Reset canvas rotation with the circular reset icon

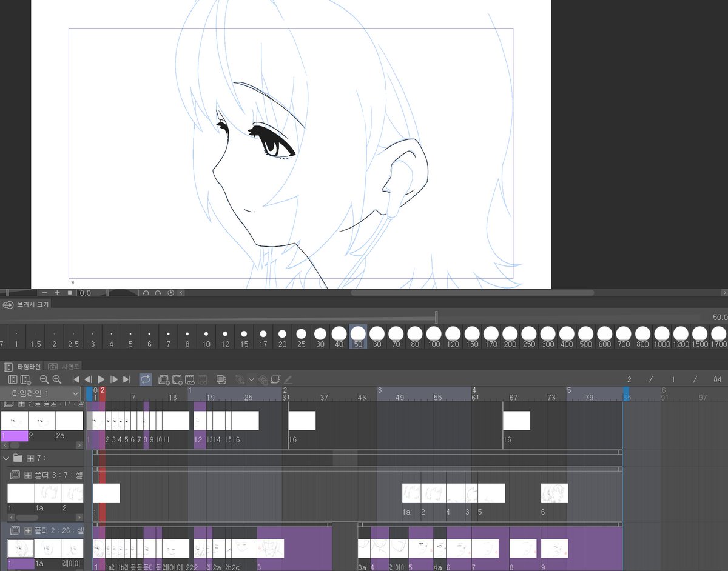pyautogui.click(x=170, y=293)
